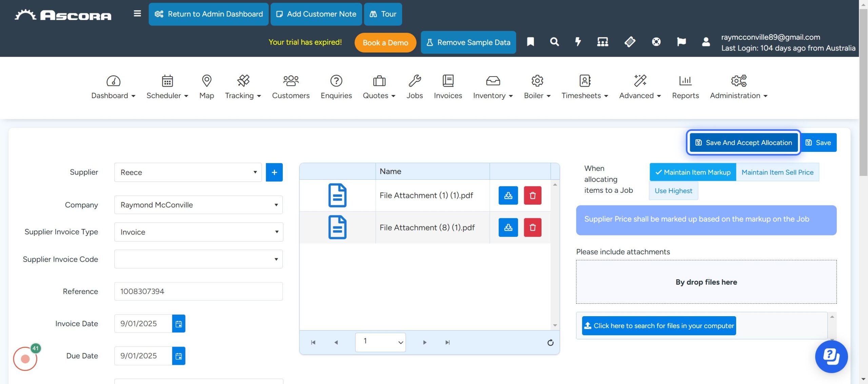The width and height of the screenshot is (868, 384).
Task: Toggle the hamburger sidebar menu
Action: point(137,14)
